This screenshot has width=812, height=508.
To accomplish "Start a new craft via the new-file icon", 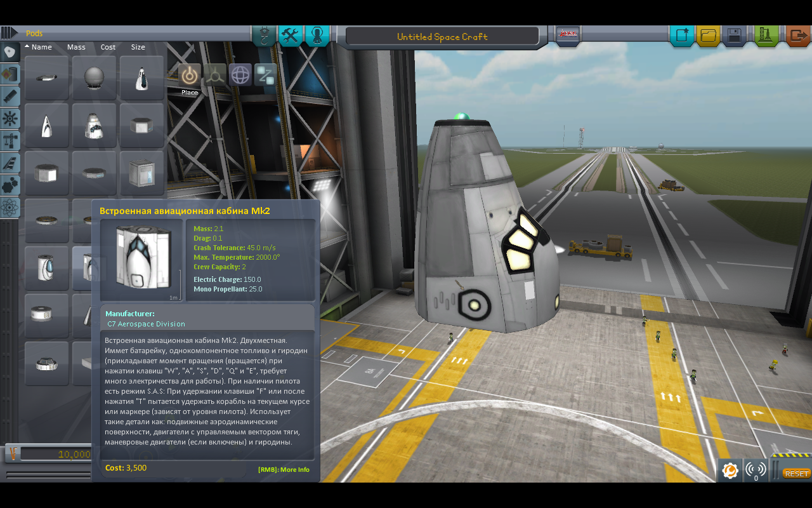I will click(x=682, y=36).
